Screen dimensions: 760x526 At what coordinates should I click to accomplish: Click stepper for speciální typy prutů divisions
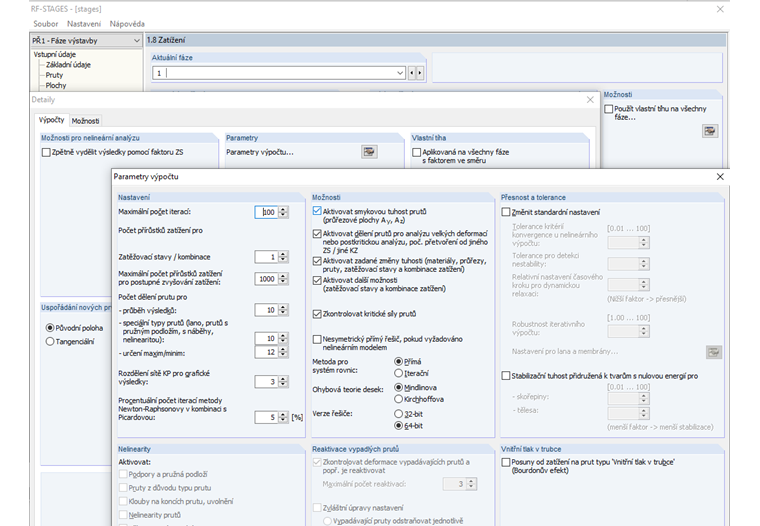[x=283, y=338]
